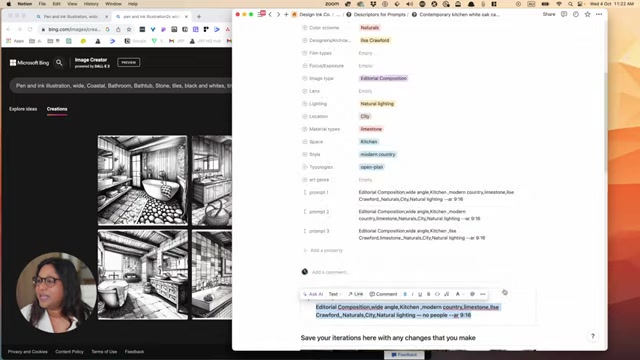Open the Window menu in the menu bar

(x=113, y=4)
